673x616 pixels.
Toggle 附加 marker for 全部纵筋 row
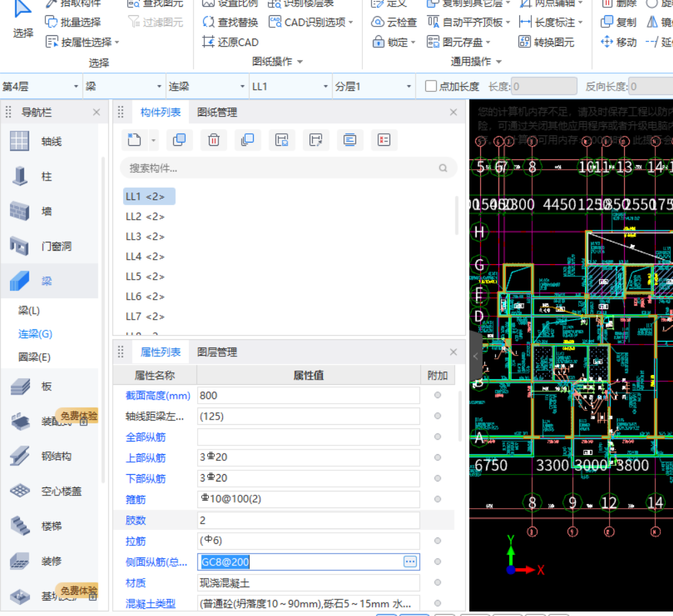point(437,437)
